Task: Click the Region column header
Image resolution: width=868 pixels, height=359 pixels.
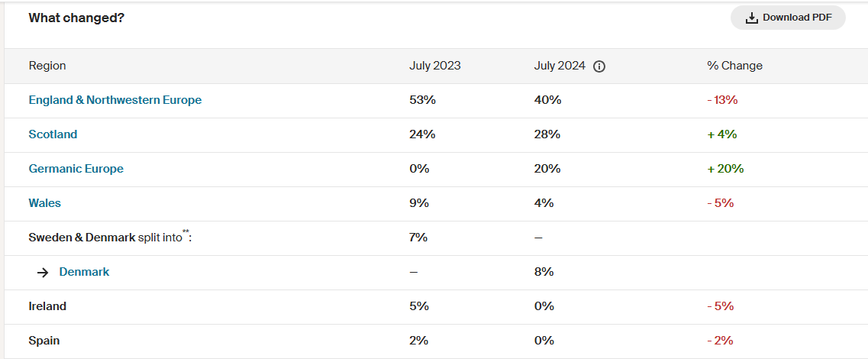Action: click(47, 66)
